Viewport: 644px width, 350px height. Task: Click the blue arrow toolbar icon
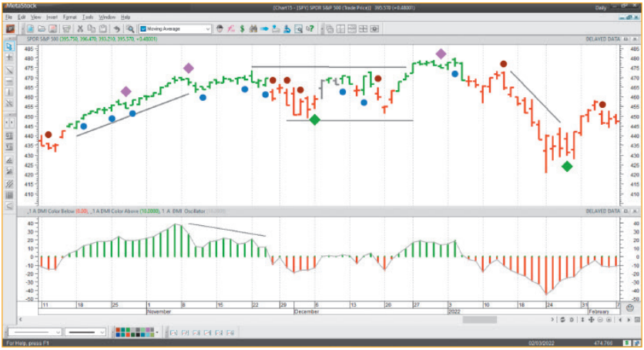coord(264,29)
